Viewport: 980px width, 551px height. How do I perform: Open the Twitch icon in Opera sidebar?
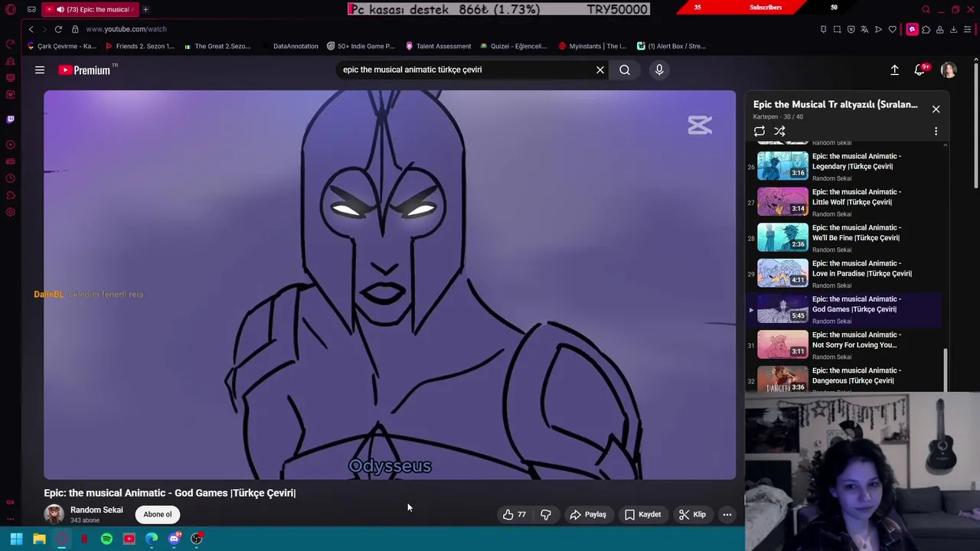click(10, 119)
